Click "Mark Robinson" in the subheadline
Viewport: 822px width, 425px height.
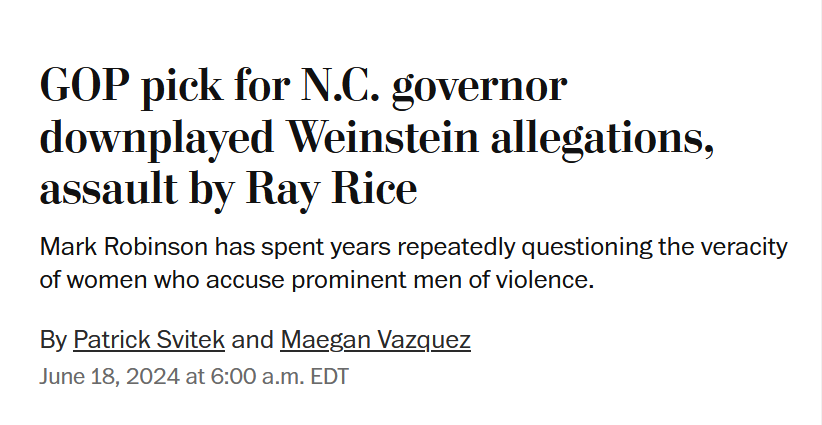pos(124,246)
